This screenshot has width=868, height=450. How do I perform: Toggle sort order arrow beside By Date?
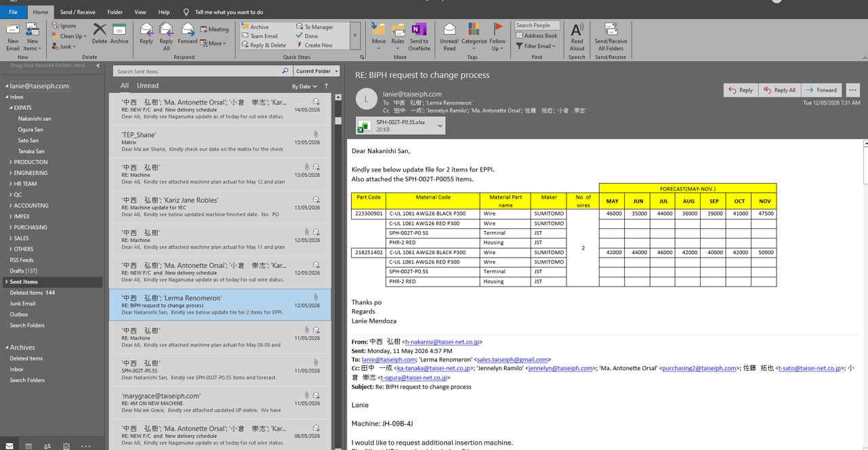click(x=327, y=86)
